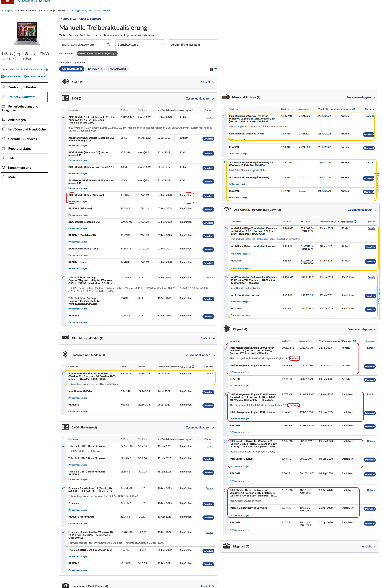Collapse the BIOS Update Utility & Bootable CD row
The image size is (382, 588).
tap(64, 118)
